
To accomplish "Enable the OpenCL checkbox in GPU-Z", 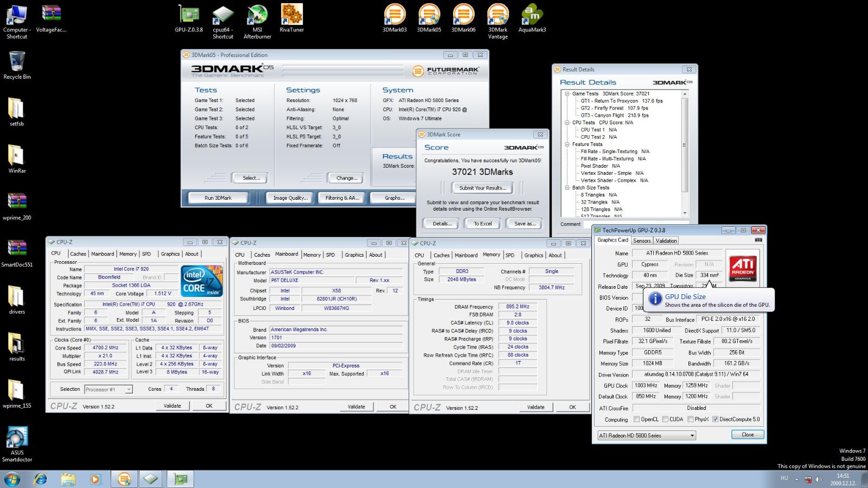I will pos(637,419).
